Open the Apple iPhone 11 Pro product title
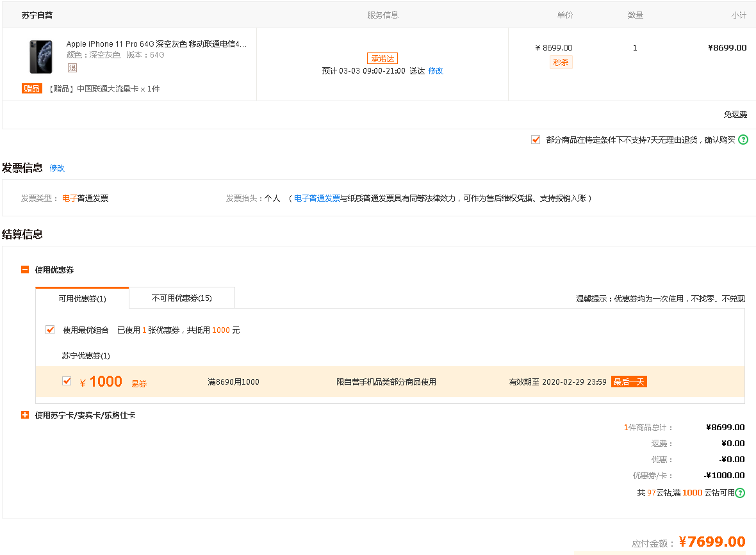 point(156,44)
